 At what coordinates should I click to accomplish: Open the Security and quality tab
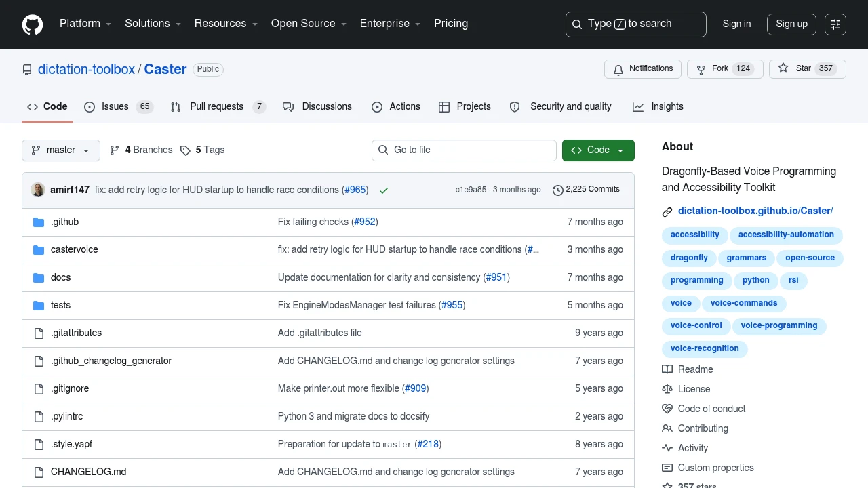pyautogui.click(x=561, y=107)
